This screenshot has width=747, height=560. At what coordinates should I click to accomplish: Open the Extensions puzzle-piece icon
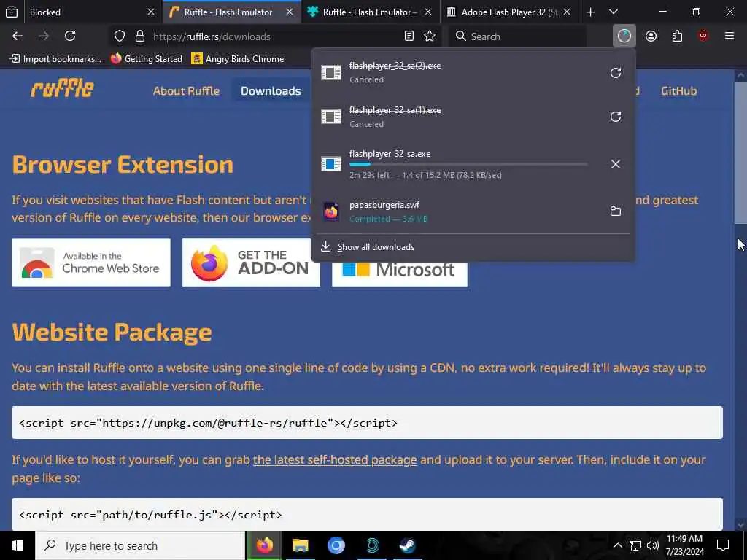677,36
